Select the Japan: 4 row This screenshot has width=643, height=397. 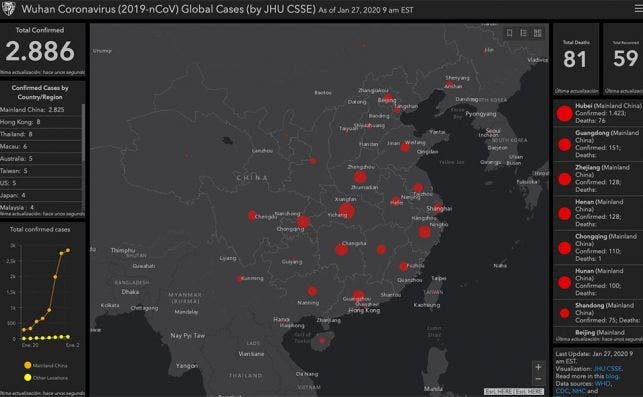(x=41, y=196)
